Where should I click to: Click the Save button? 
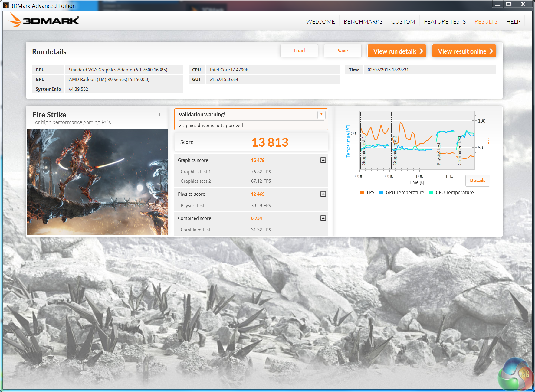(343, 51)
